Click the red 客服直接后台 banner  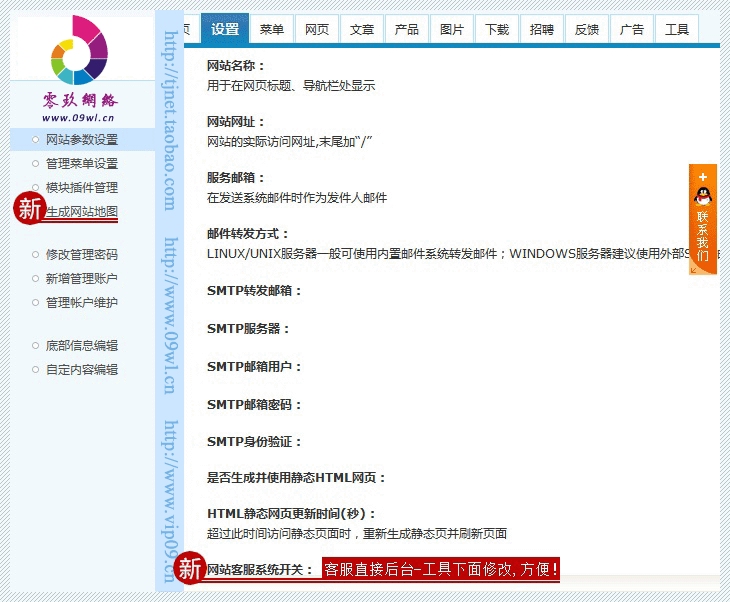[x=440, y=569]
